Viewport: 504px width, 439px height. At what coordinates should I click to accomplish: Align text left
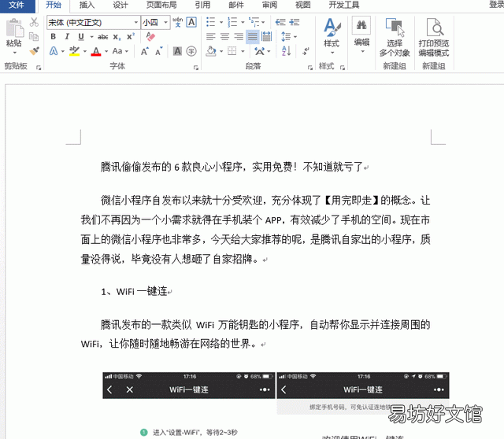(x=211, y=37)
